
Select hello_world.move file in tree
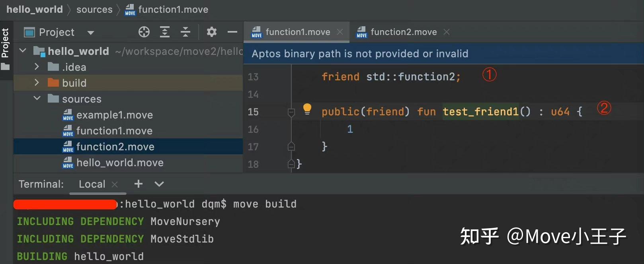click(120, 163)
